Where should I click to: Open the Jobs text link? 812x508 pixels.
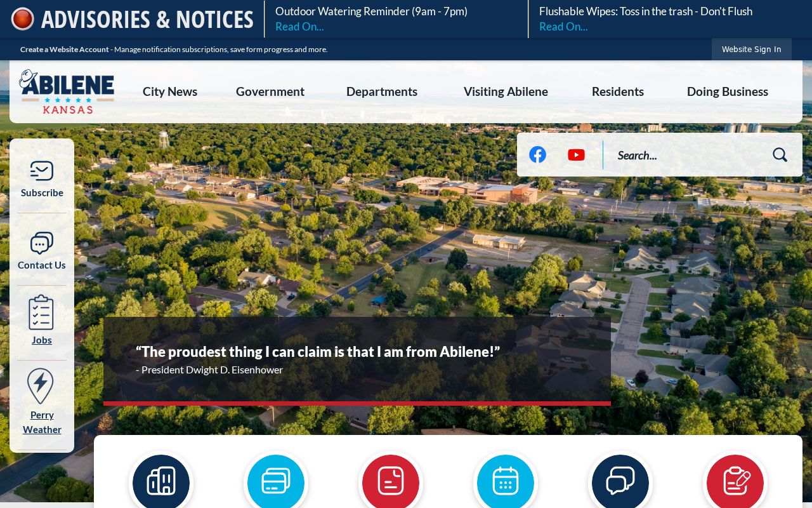42,340
